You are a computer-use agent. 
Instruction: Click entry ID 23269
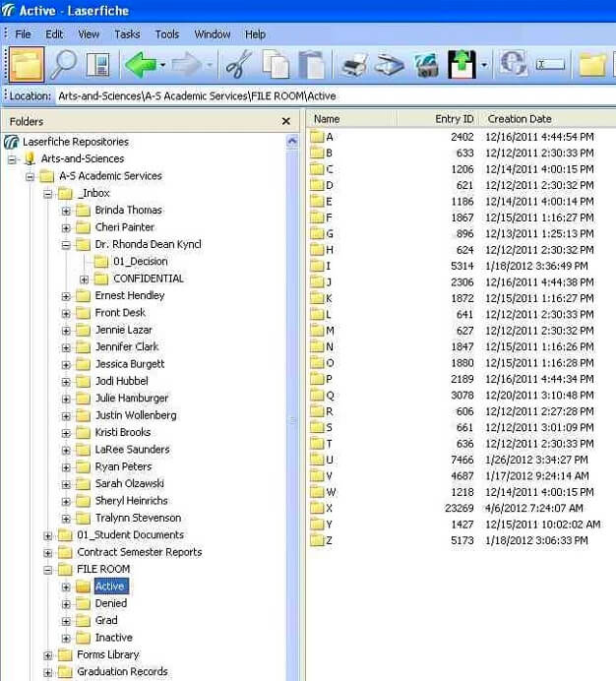tap(460, 508)
